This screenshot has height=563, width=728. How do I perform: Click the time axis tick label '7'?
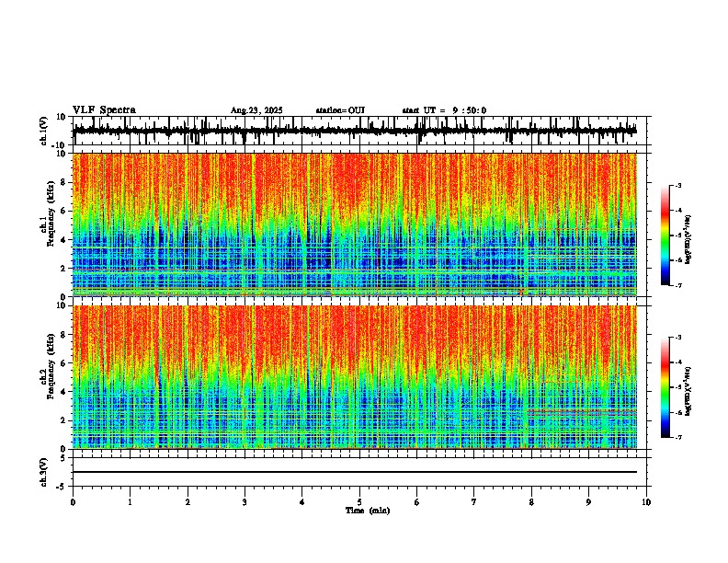coord(474,502)
